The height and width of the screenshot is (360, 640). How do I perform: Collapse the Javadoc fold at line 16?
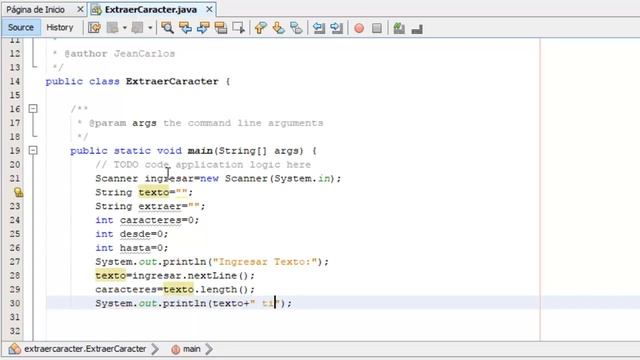(x=33, y=109)
